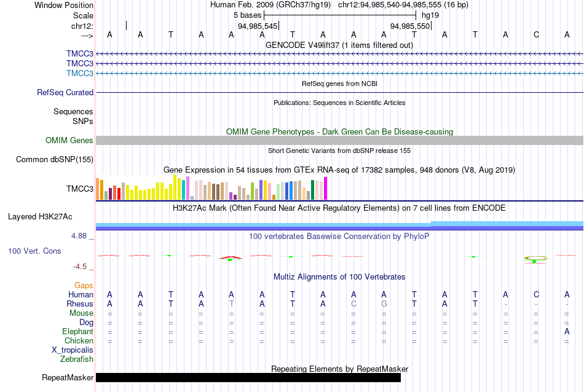Viewport: 584px width, 392px height.
Task: Click the black RepeatMasker element bar
Action: pos(248,377)
